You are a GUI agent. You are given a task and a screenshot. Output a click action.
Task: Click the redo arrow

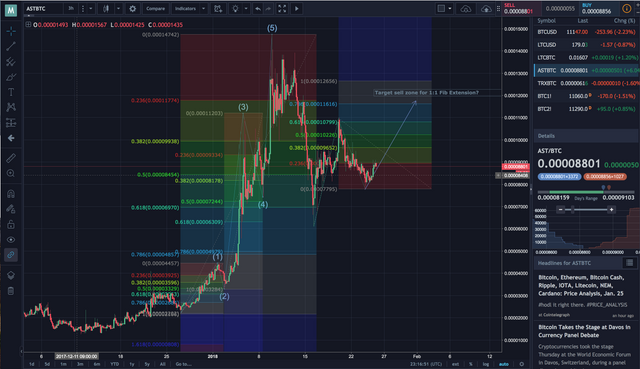pyautogui.click(x=268, y=9)
